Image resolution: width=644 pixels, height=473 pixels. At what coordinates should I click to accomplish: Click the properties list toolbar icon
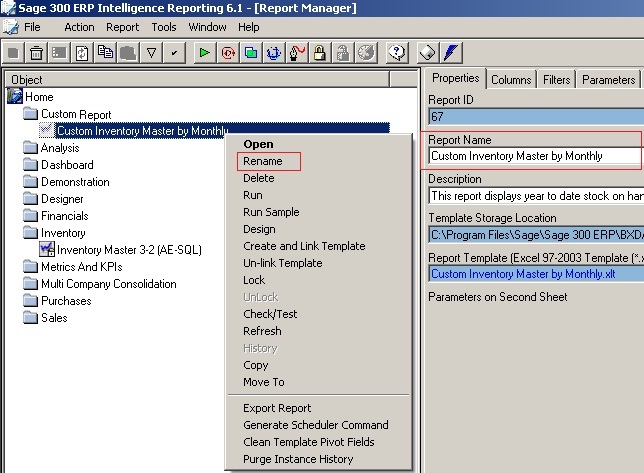(59, 53)
